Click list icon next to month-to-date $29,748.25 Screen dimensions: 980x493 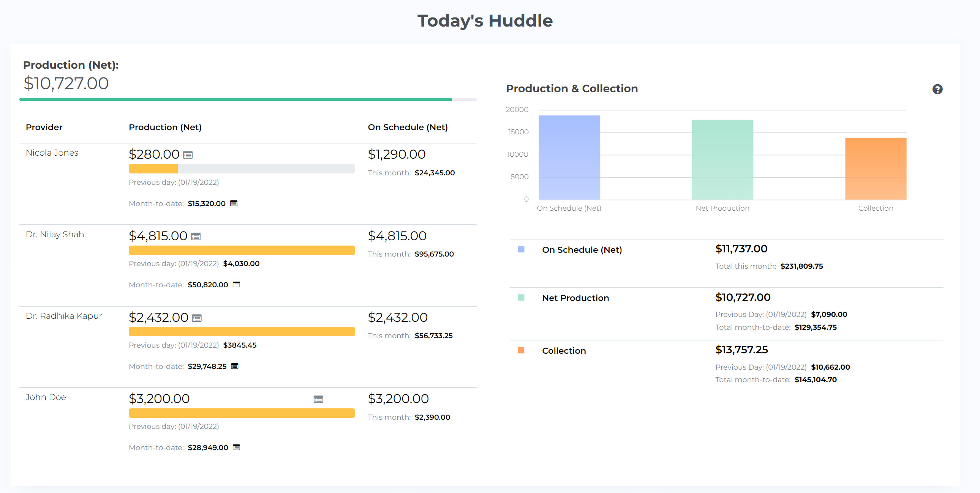tap(235, 366)
